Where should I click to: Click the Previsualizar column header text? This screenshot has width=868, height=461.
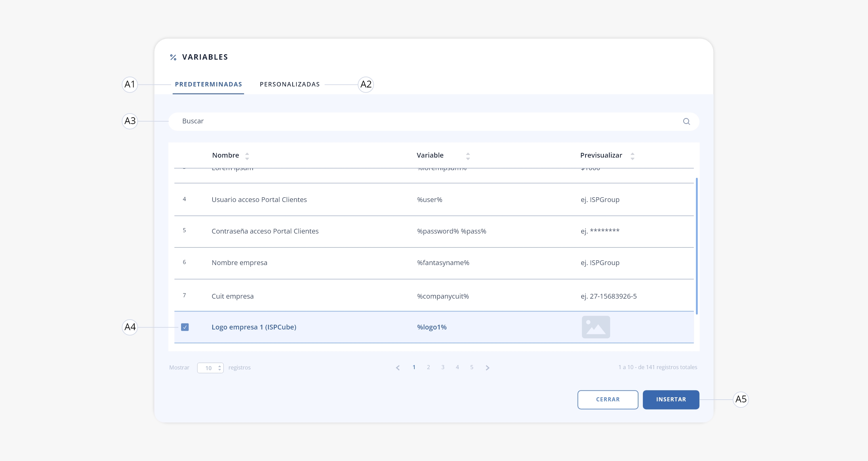click(x=601, y=155)
